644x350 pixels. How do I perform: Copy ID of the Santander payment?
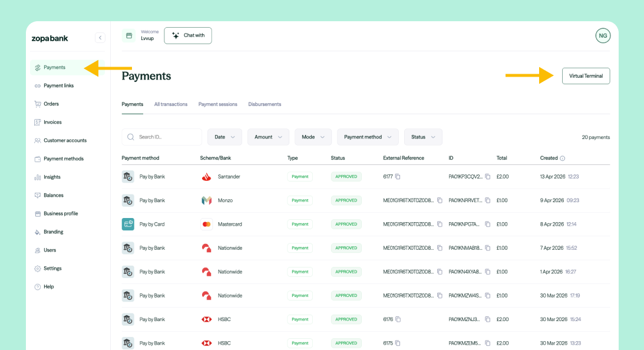pos(487,177)
